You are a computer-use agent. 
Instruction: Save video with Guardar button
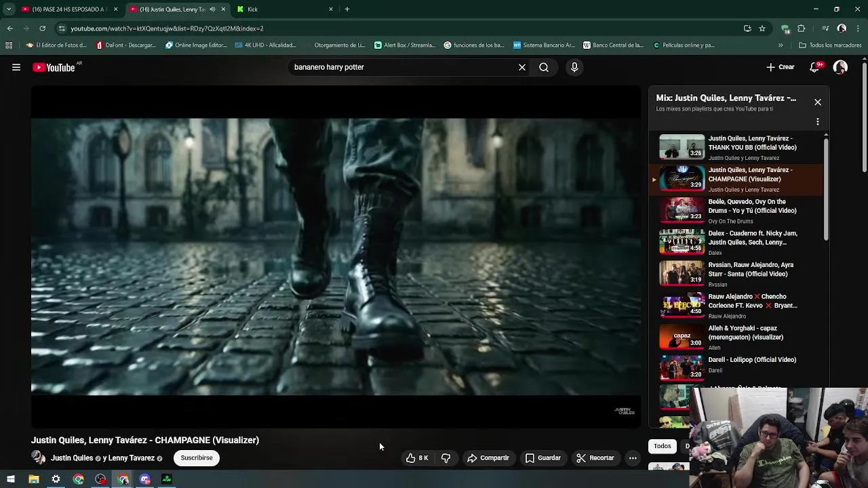543,458
